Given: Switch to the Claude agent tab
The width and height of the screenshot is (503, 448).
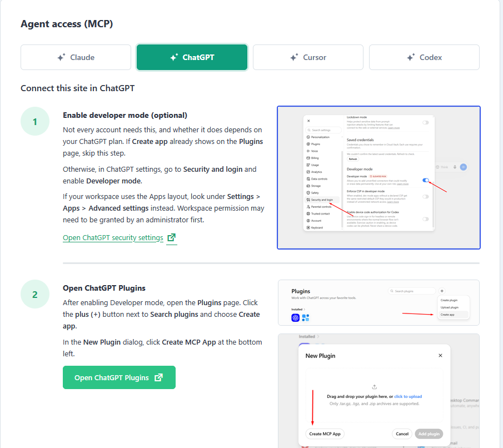Looking at the screenshot, I should tap(76, 57).
